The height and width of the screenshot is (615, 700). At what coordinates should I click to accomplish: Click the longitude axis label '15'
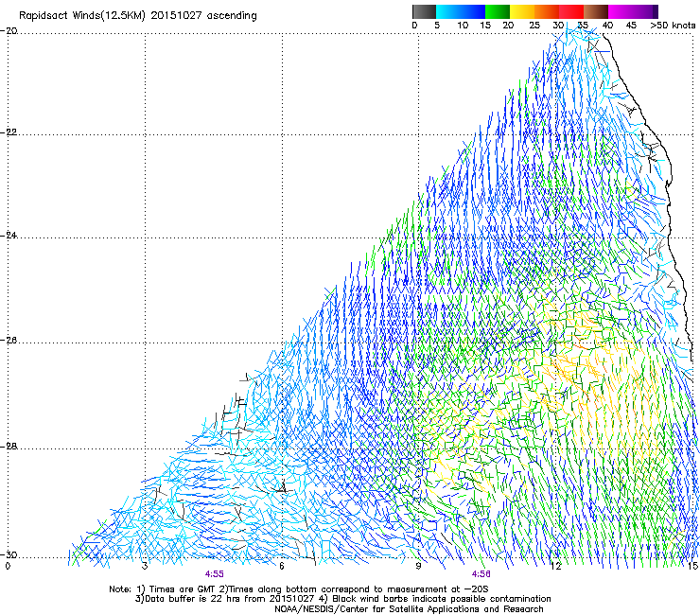point(692,567)
